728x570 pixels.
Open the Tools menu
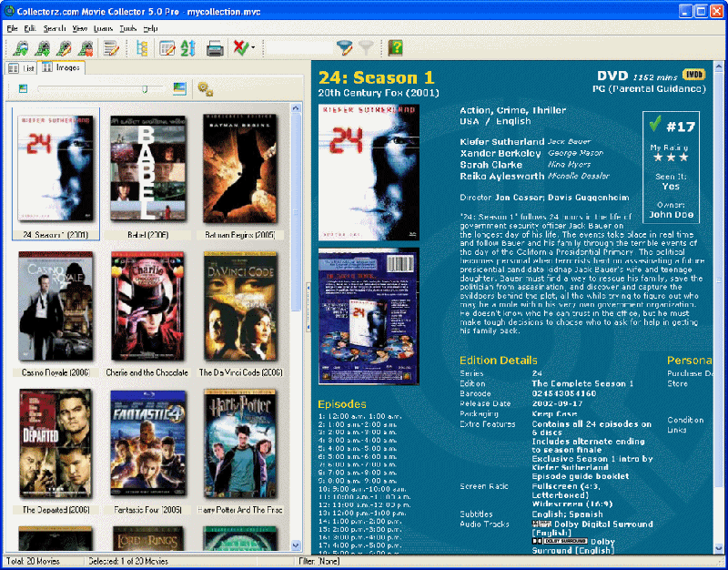(x=128, y=28)
